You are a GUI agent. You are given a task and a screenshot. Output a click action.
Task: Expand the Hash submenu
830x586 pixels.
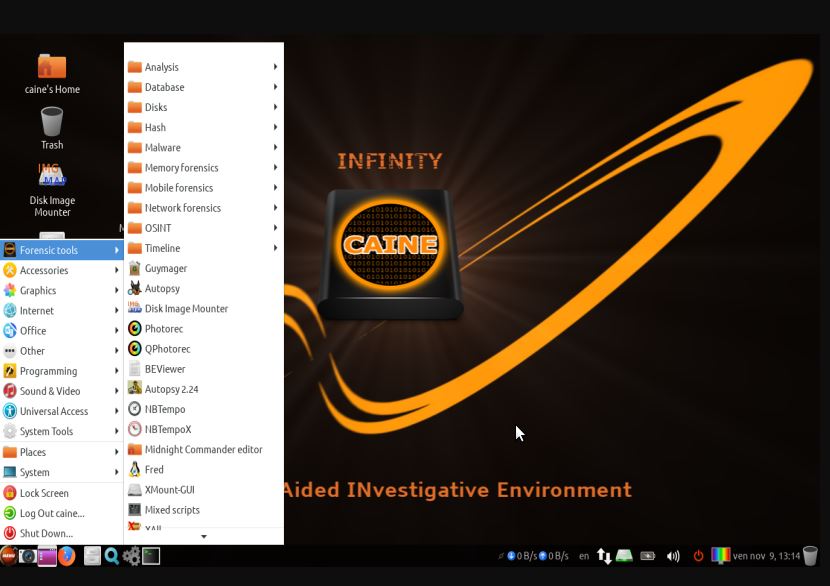[204, 128]
